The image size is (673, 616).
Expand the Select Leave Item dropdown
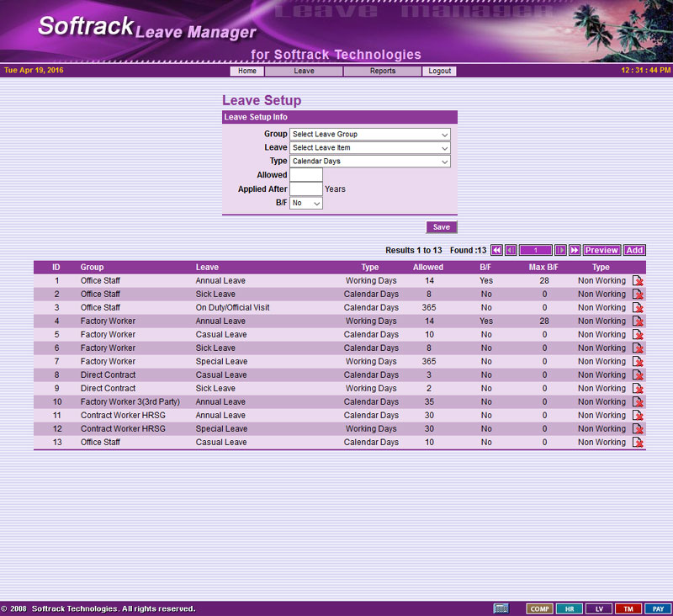point(369,148)
